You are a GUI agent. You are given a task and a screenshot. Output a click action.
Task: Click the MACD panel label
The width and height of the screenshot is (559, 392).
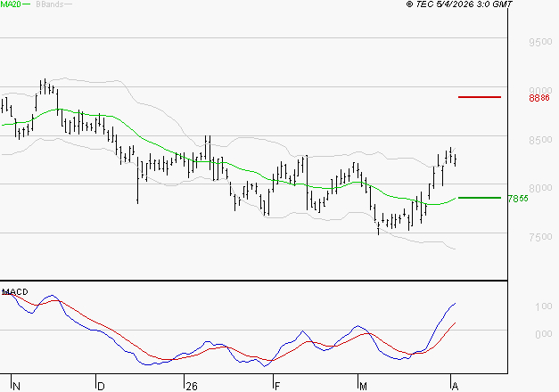click(x=15, y=292)
